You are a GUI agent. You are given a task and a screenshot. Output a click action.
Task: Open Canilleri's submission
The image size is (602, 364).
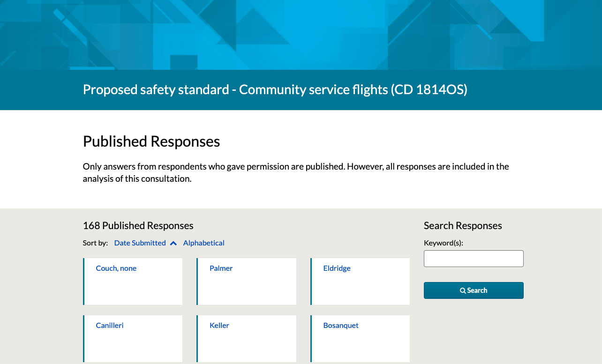point(109,325)
